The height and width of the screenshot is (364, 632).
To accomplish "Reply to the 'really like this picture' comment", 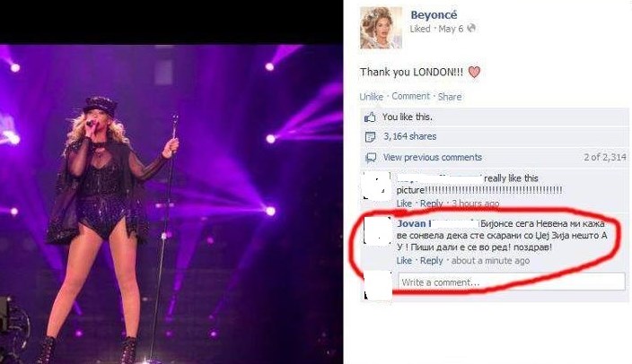I will pyautogui.click(x=431, y=204).
